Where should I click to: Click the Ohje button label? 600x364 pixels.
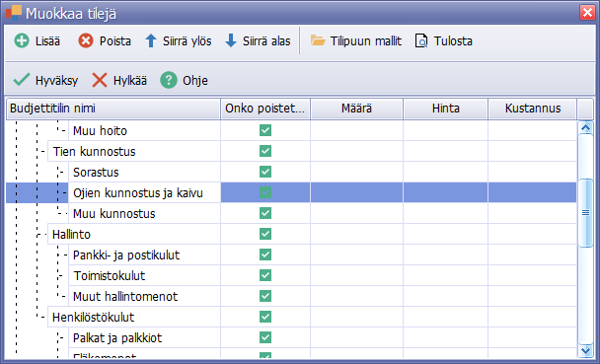(195, 81)
